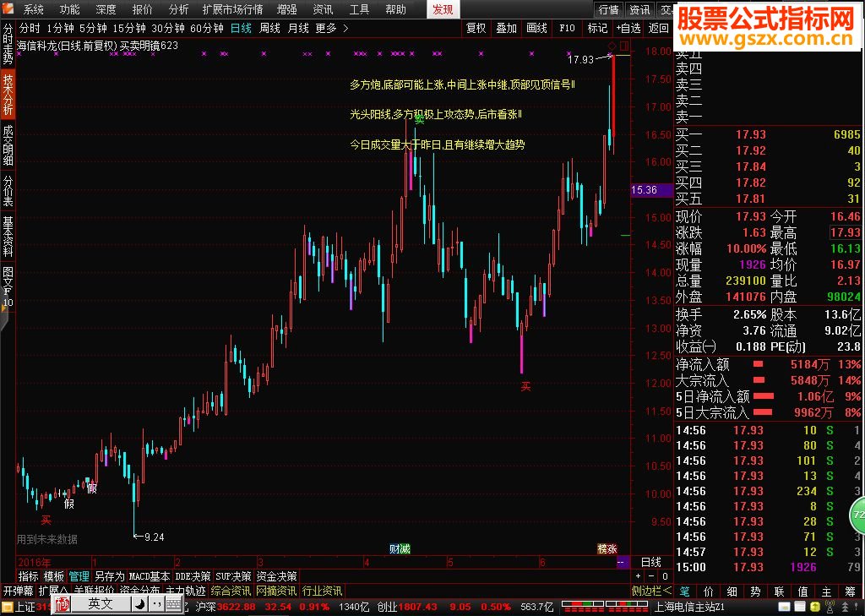Select the 笔 tick tab
Image resolution: width=865 pixels, height=616 pixels.
click(x=684, y=591)
